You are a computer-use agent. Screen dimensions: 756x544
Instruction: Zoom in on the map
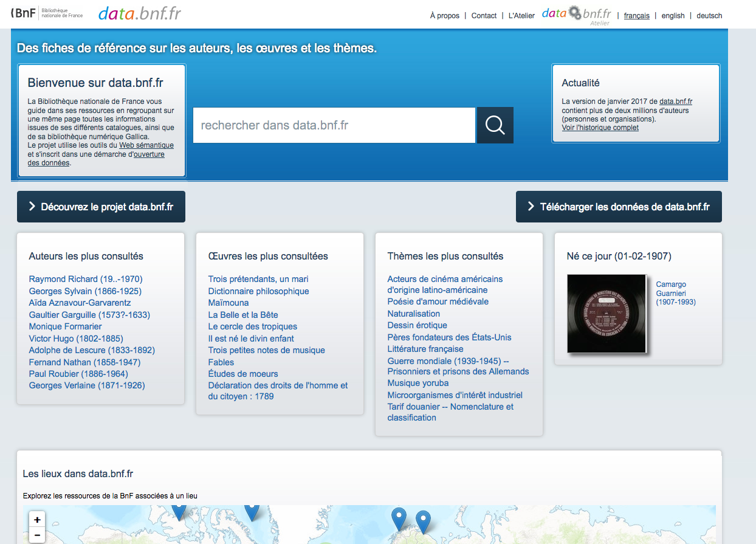(x=37, y=520)
